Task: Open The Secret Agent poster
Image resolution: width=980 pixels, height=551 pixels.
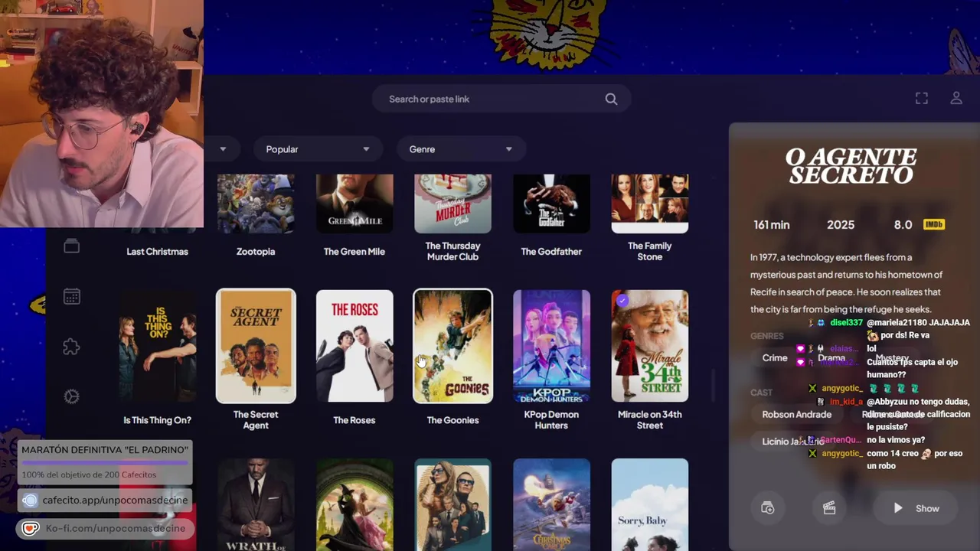Action: (256, 346)
